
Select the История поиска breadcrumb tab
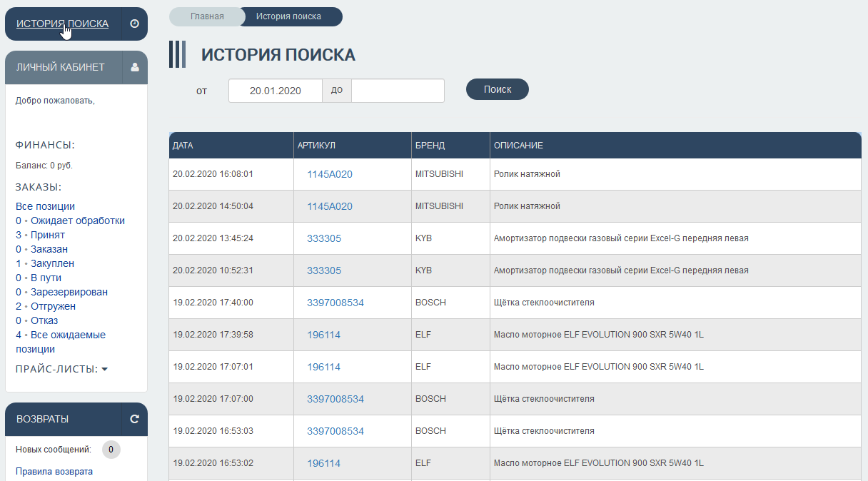(x=288, y=16)
